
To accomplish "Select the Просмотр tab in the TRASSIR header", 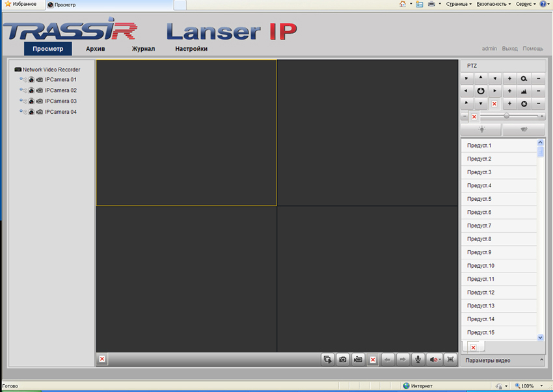I will tap(48, 49).
